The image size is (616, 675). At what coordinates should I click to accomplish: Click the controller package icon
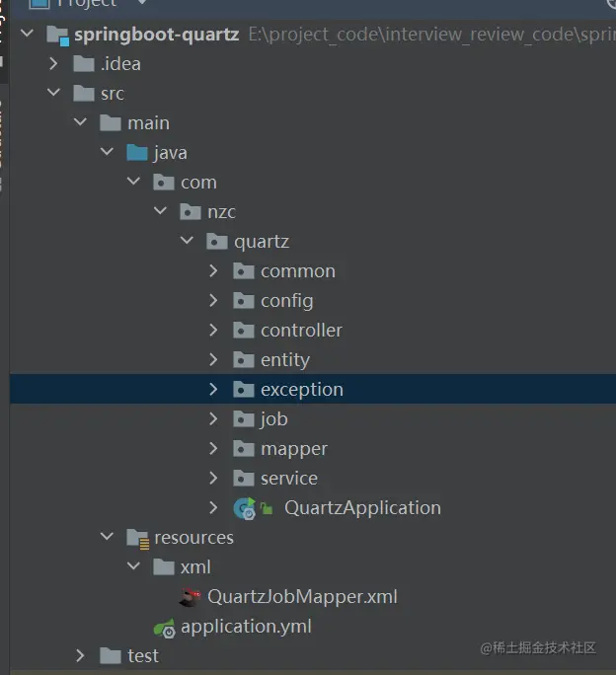pyautogui.click(x=244, y=331)
